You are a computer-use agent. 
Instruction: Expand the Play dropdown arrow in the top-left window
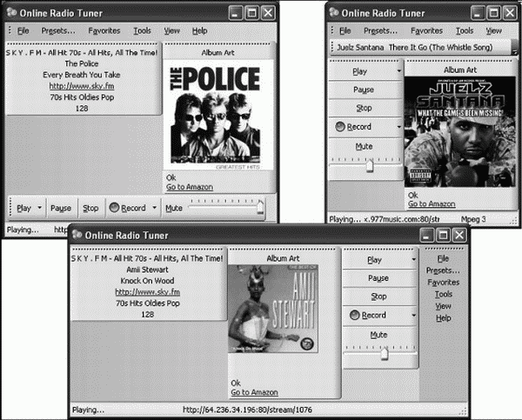[40, 207]
